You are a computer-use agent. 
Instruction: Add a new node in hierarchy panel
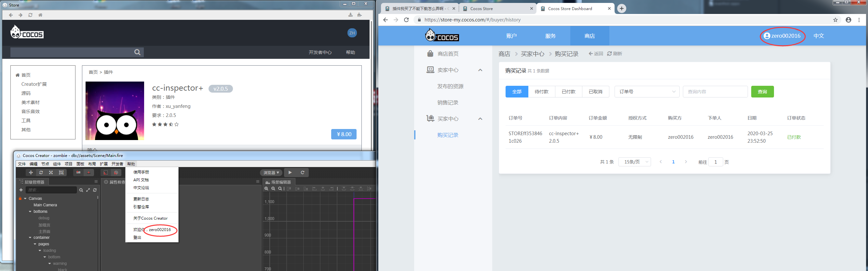pos(21,190)
